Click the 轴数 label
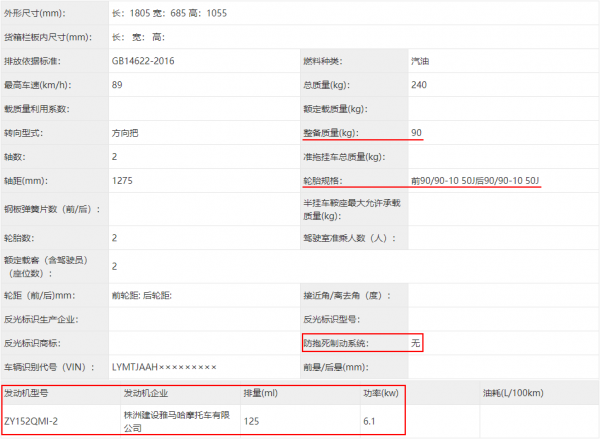The height and width of the screenshot is (439, 600). [15, 157]
